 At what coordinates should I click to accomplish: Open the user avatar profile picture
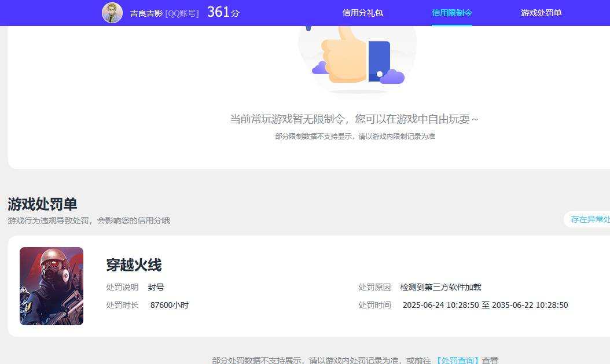coord(112,13)
